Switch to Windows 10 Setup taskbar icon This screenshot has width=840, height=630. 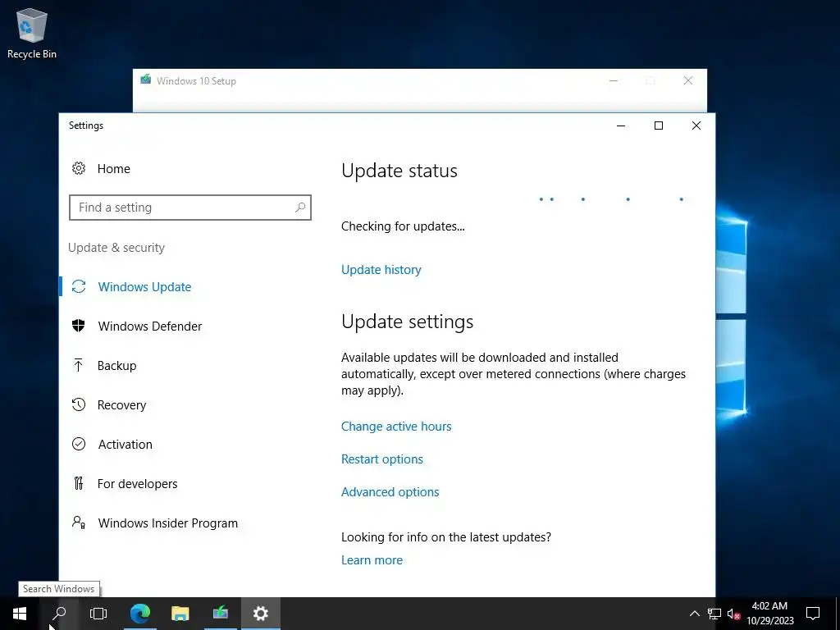click(220, 614)
